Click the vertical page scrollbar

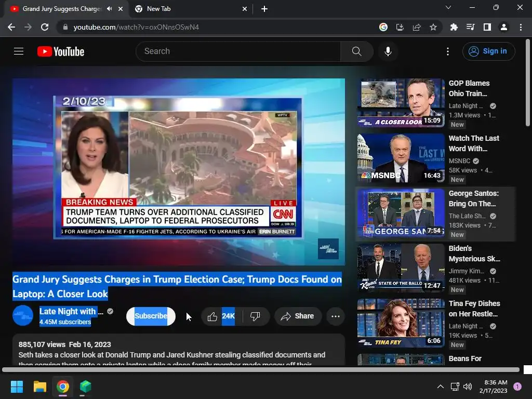(528, 83)
